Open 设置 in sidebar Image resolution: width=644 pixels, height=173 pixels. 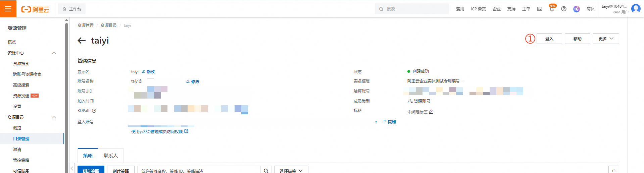pyautogui.click(x=17, y=106)
